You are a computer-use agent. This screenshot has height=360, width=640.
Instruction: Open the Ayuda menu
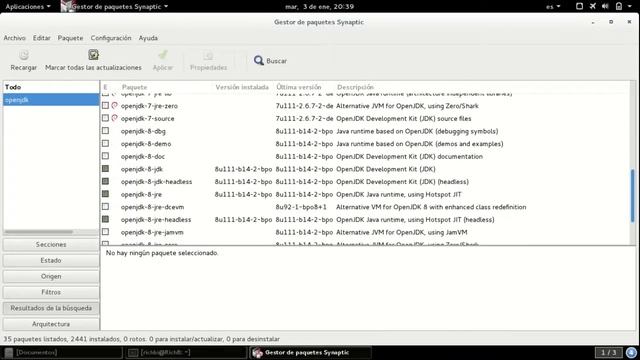coord(148,38)
